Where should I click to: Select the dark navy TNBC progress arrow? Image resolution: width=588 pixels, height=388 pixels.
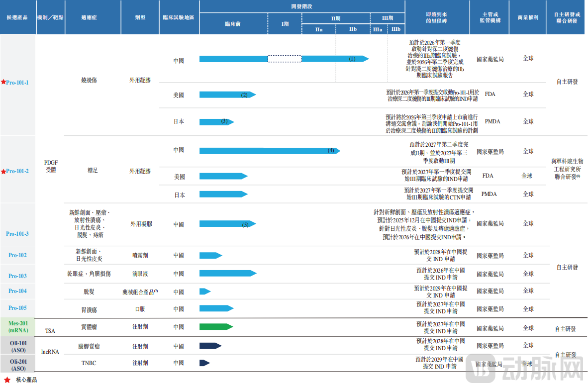click(204, 363)
